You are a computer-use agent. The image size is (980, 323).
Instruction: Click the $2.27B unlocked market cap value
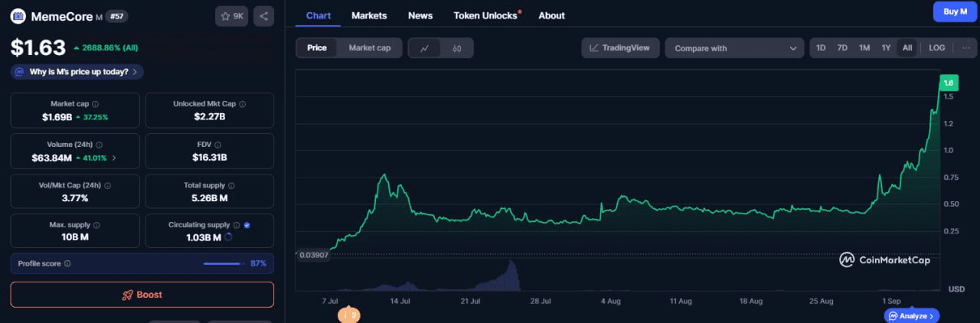(x=210, y=117)
